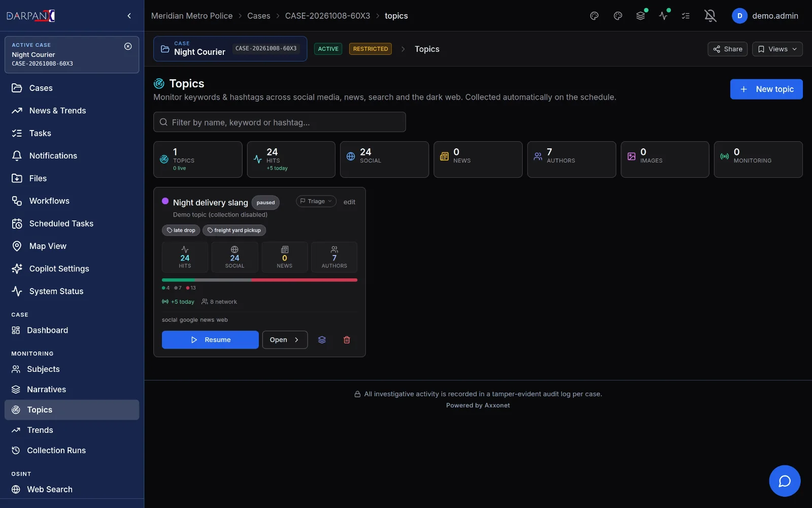
Task: Open Cases in the sidebar
Action: pyautogui.click(x=72, y=88)
